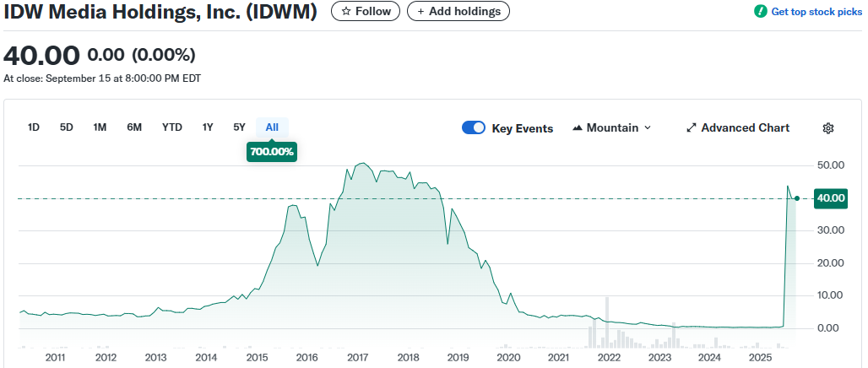Select the 5Y time range
868x368 pixels.
(239, 127)
